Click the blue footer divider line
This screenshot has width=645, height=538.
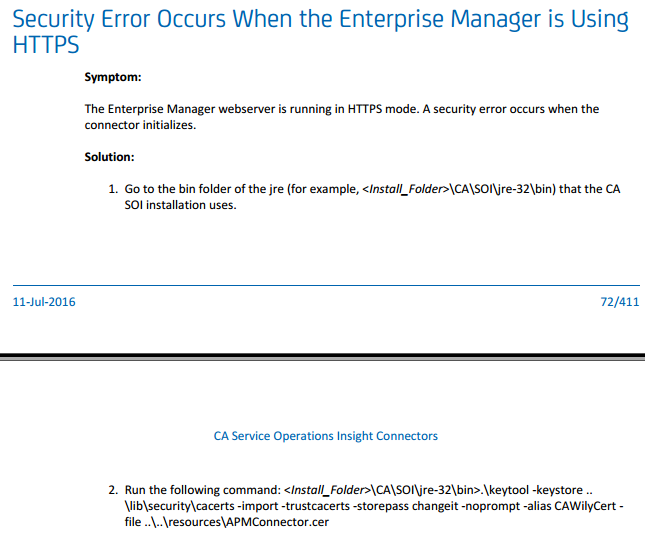point(326,285)
